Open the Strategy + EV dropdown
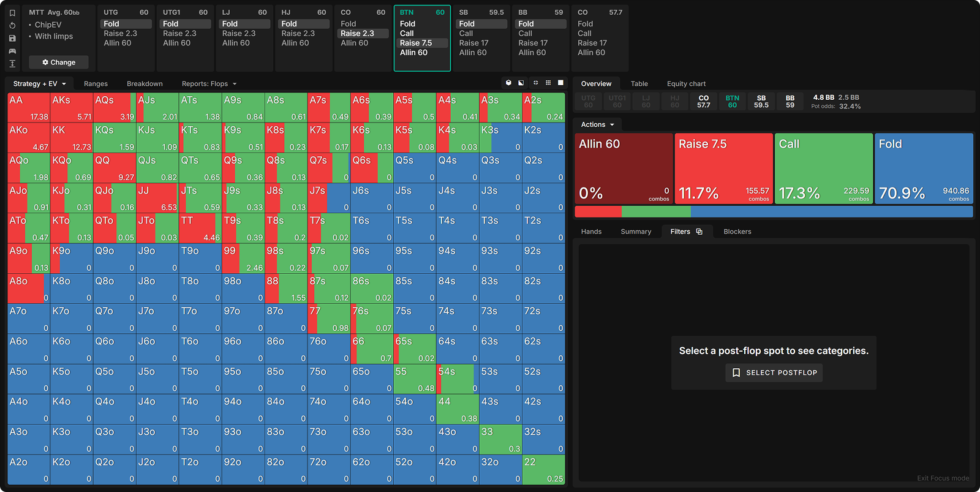 coord(39,84)
